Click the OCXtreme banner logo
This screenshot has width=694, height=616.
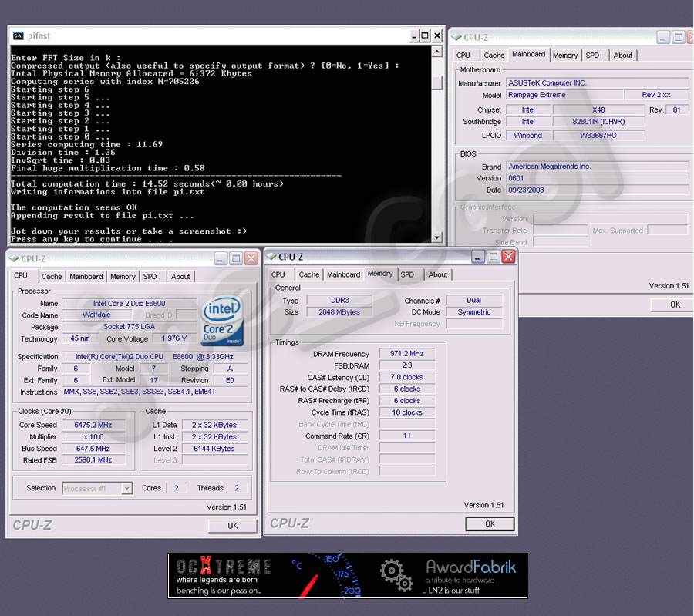224,567
